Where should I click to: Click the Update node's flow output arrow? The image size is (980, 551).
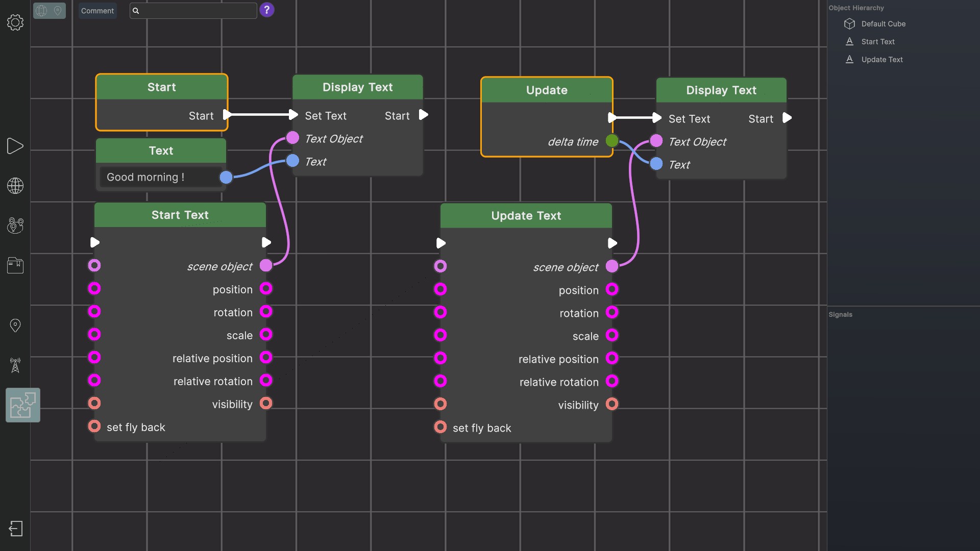pyautogui.click(x=612, y=118)
